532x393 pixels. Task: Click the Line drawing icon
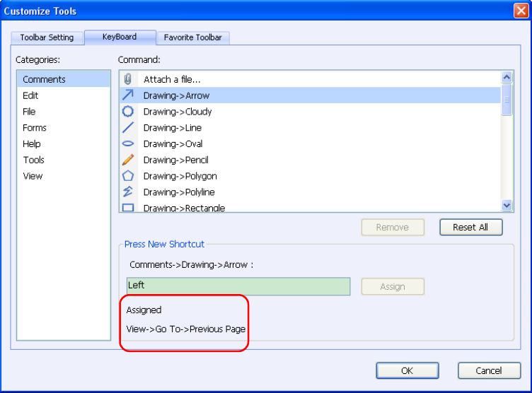(x=127, y=127)
